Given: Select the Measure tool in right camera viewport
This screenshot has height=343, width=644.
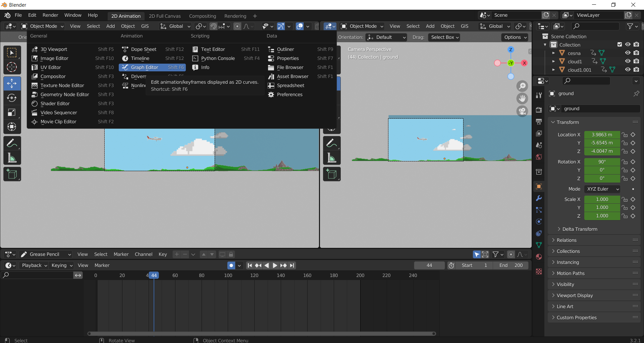Looking at the screenshot, I should coord(332,157).
